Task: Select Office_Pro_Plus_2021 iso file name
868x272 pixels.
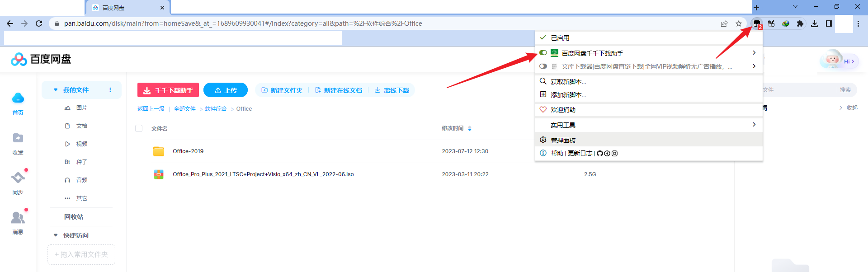Action: (263, 174)
